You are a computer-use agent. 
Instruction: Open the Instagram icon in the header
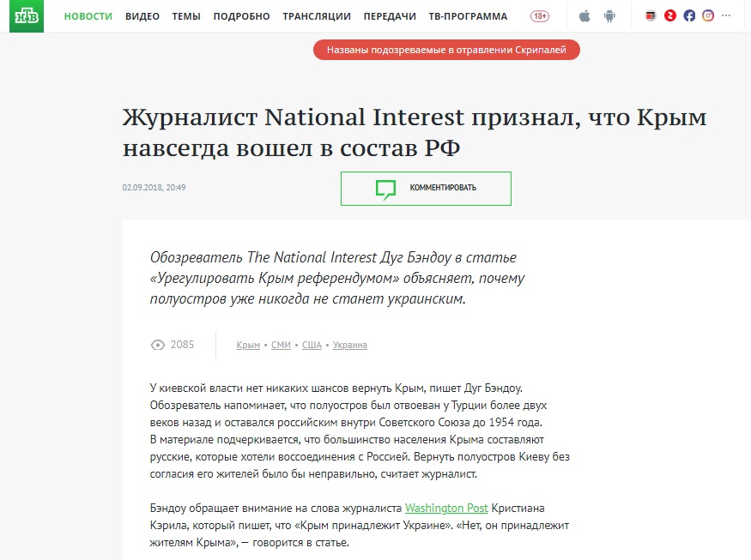(x=708, y=15)
